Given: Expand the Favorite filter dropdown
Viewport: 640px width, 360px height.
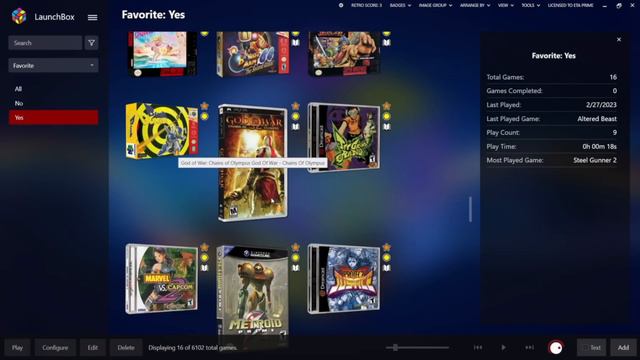Looking at the screenshot, I should click(53, 65).
